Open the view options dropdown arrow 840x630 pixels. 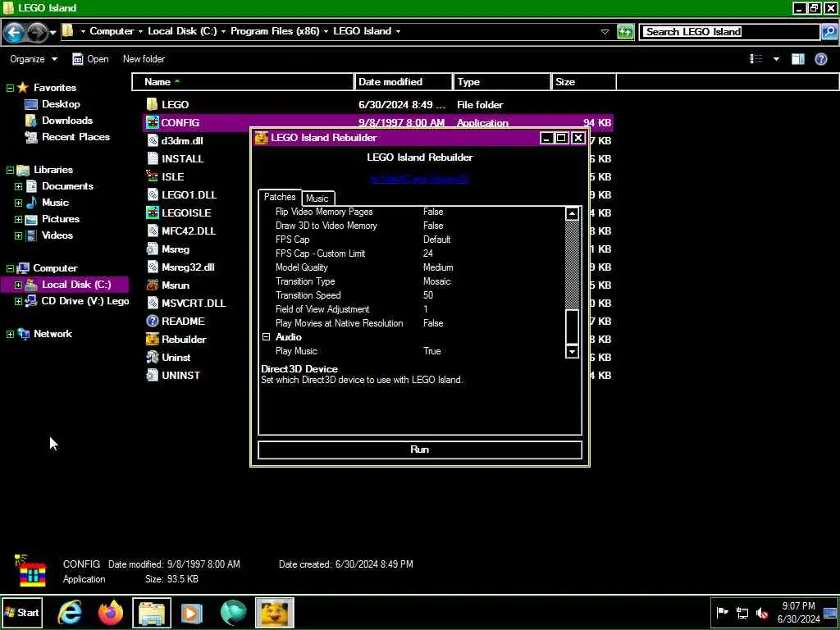tap(776, 59)
